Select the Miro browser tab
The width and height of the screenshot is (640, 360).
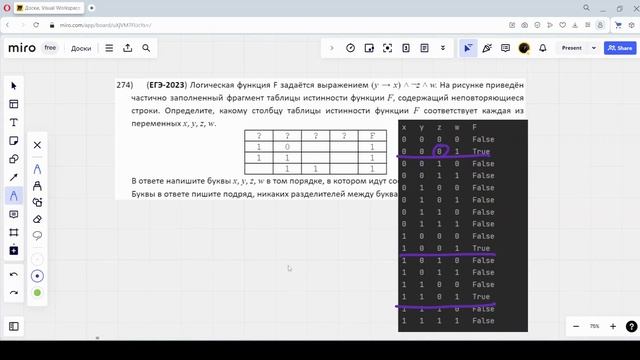[49, 8]
